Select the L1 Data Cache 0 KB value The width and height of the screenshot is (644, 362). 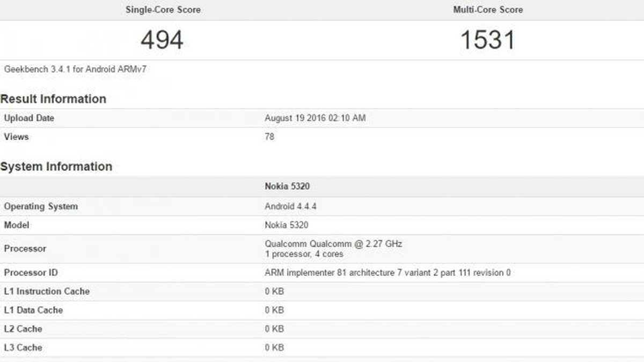[274, 310]
